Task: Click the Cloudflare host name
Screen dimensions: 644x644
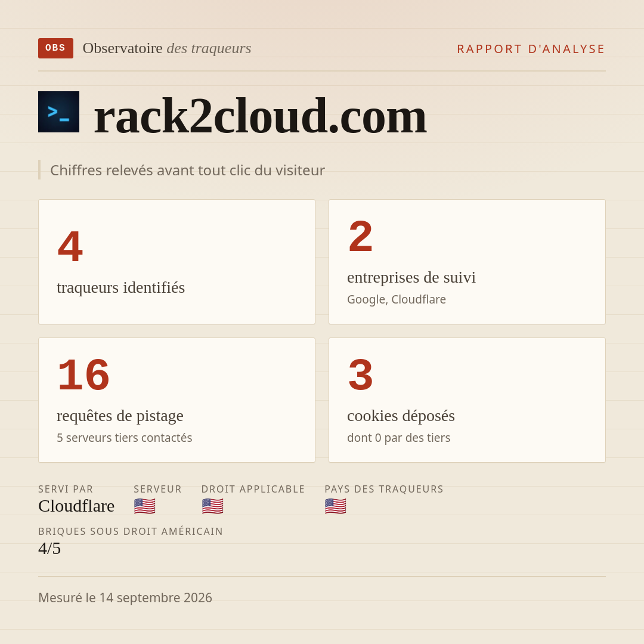Action: click(x=76, y=506)
